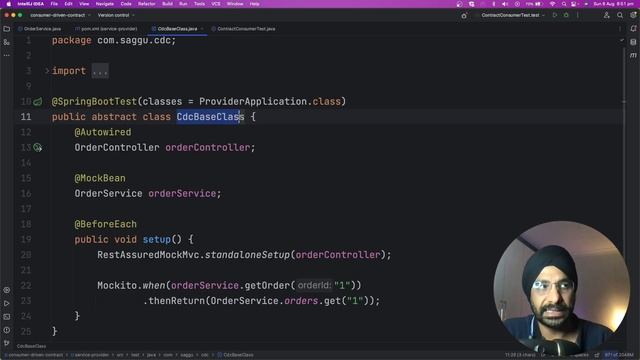Open the Database tool window icon
The height and width of the screenshot is (360, 640).
(633, 42)
